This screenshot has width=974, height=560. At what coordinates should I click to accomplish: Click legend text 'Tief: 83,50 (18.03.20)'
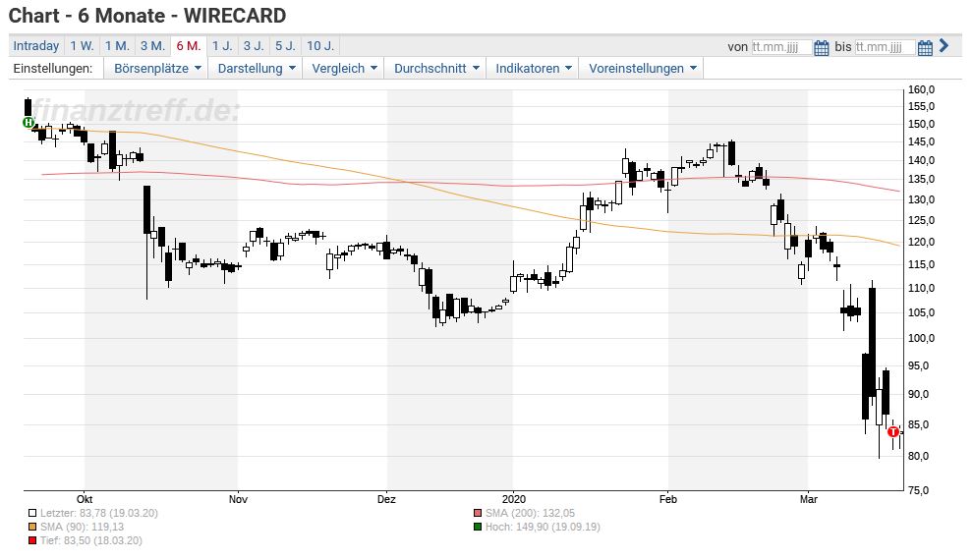tap(91, 540)
